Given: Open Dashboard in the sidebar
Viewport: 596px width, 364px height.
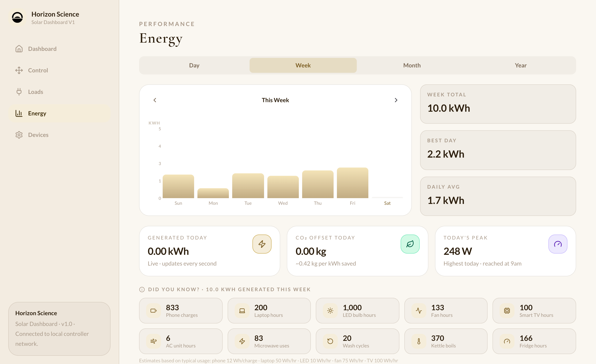Looking at the screenshot, I should click(x=60, y=49).
